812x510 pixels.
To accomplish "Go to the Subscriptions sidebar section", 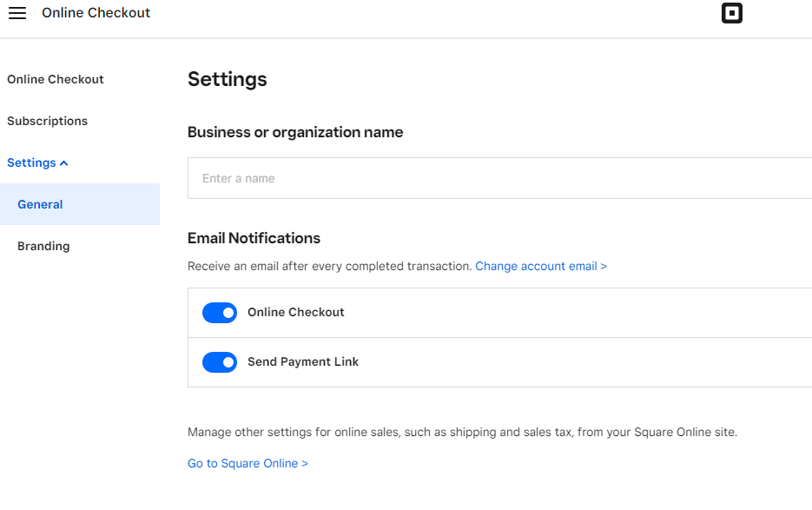I will [x=47, y=121].
